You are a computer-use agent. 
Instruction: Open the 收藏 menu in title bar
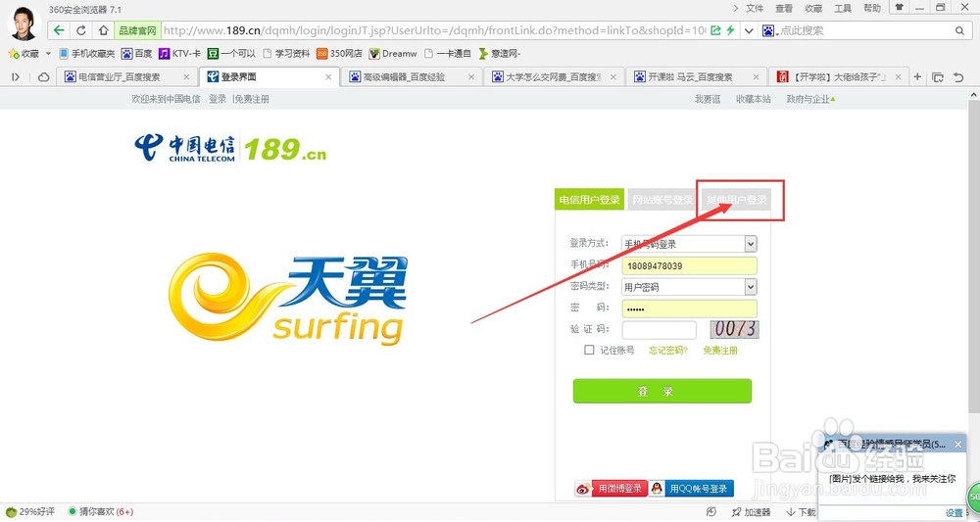pyautogui.click(x=813, y=8)
